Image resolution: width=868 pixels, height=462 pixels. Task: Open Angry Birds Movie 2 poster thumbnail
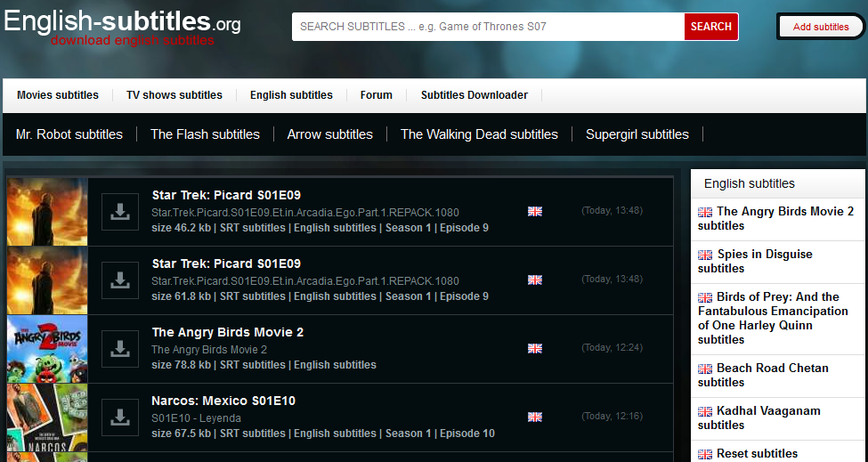[x=47, y=349]
